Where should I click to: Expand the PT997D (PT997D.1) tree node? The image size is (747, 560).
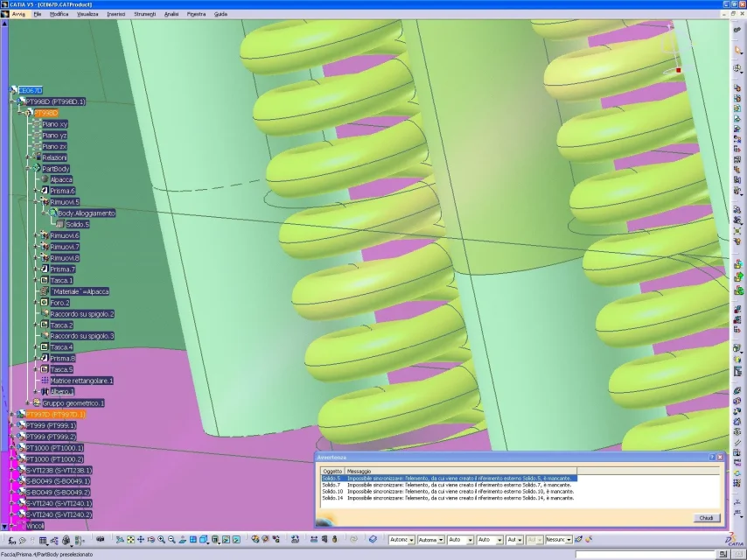(12, 415)
